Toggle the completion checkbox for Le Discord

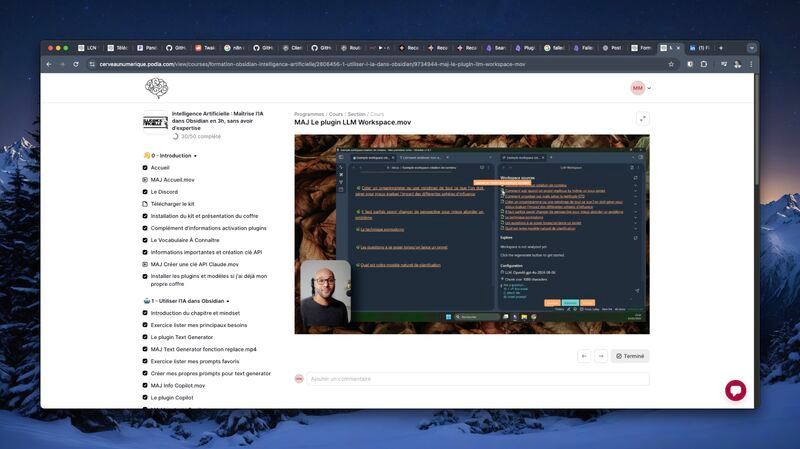coord(145,192)
